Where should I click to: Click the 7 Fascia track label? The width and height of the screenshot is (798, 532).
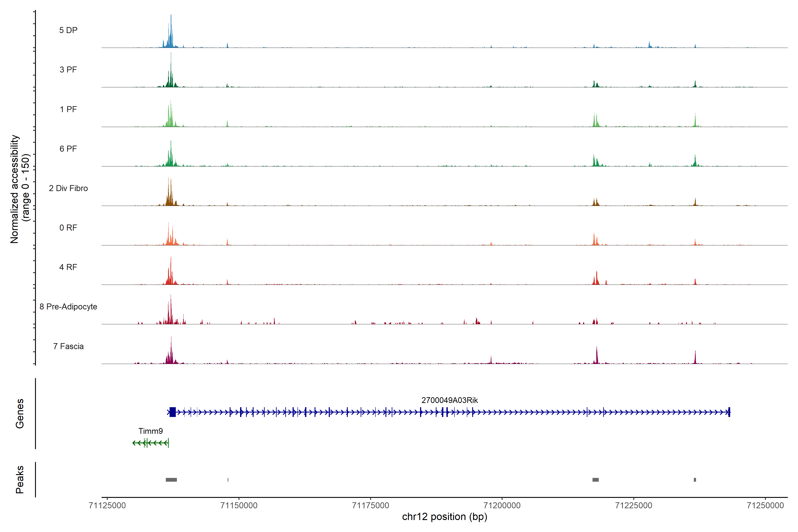[68, 346]
